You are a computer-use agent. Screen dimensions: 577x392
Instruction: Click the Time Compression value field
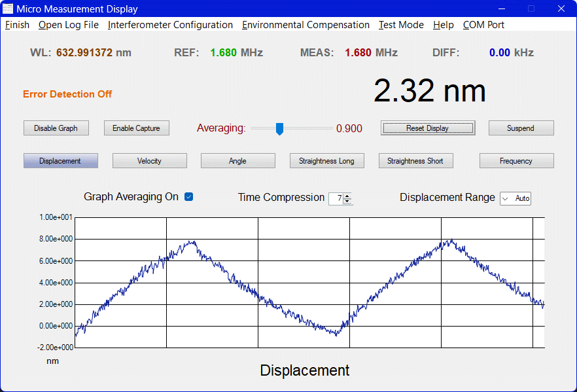pos(337,198)
